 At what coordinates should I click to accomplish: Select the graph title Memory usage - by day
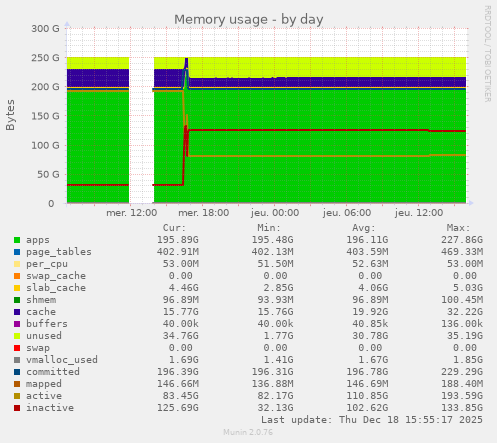pyautogui.click(x=249, y=20)
